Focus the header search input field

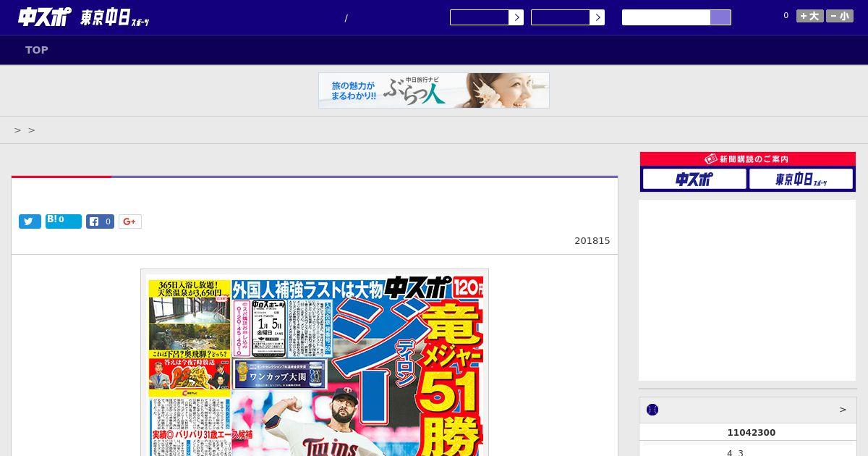tap(666, 17)
